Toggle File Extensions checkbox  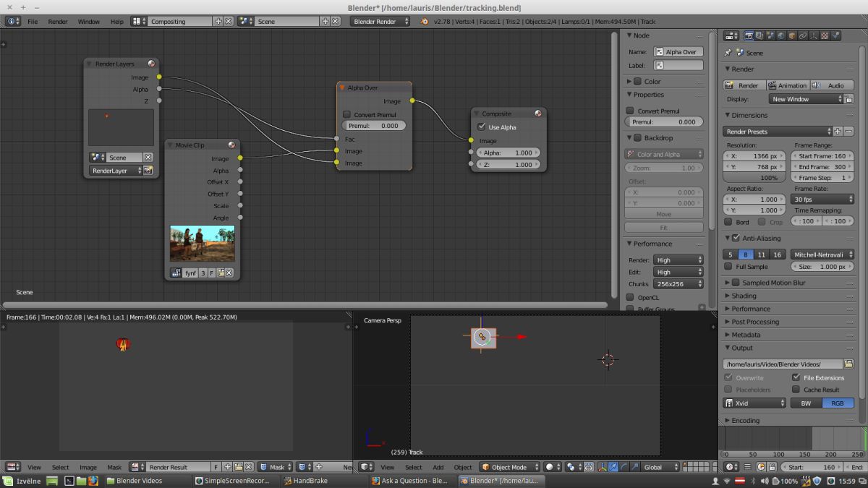tap(796, 377)
